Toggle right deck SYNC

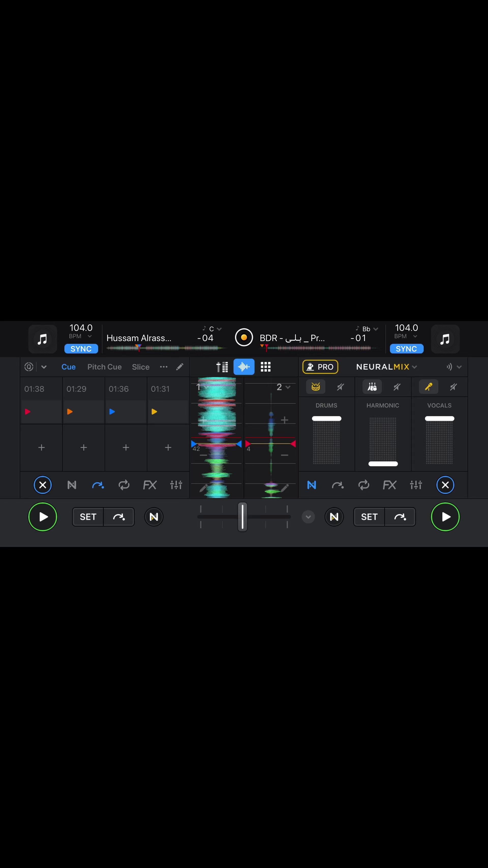point(407,349)
